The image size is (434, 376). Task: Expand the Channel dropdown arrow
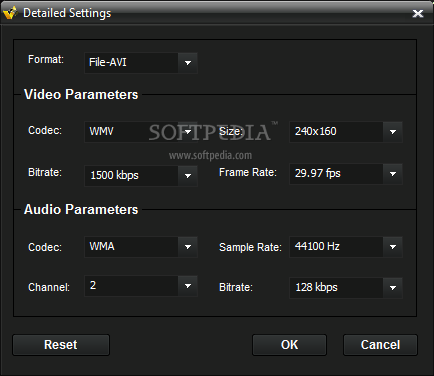[x=188, y=286]
